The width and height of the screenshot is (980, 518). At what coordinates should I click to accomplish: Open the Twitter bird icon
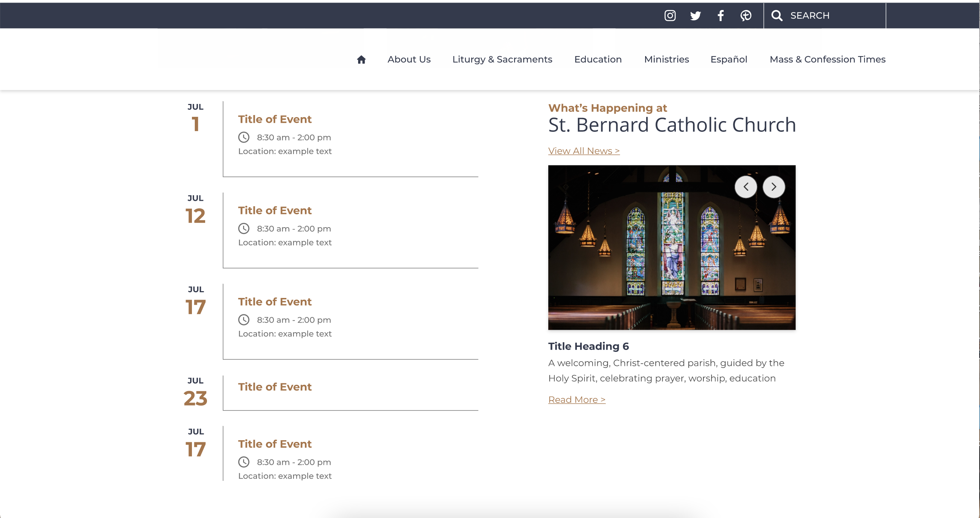(x=695, y=16)
